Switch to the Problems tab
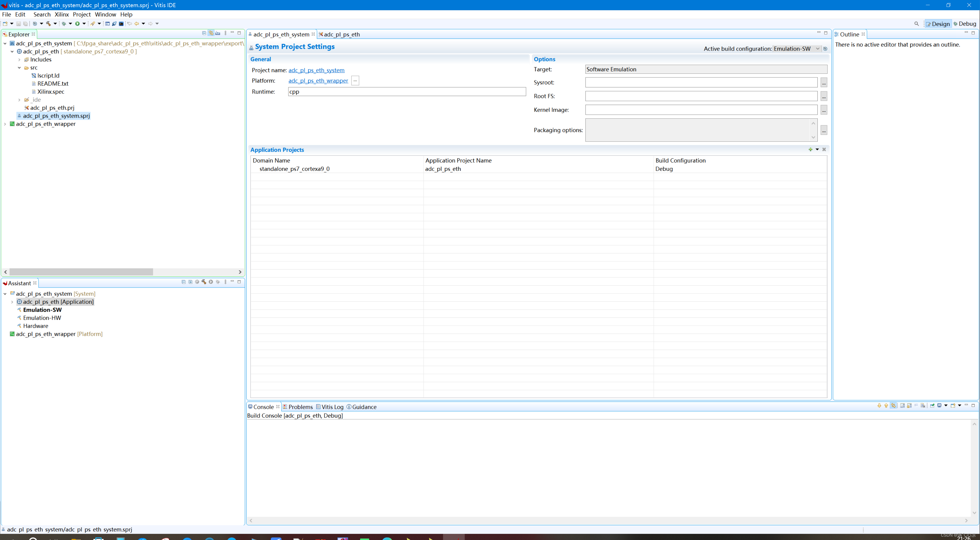980x540 pixels. (x=298, y=407)
